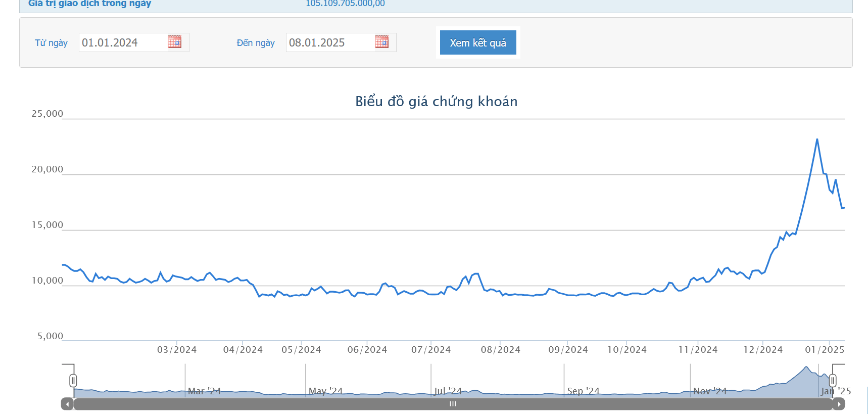Click the 05/2024 x-axis label
This screenshot has width=868, height=414.
[301, 350]
